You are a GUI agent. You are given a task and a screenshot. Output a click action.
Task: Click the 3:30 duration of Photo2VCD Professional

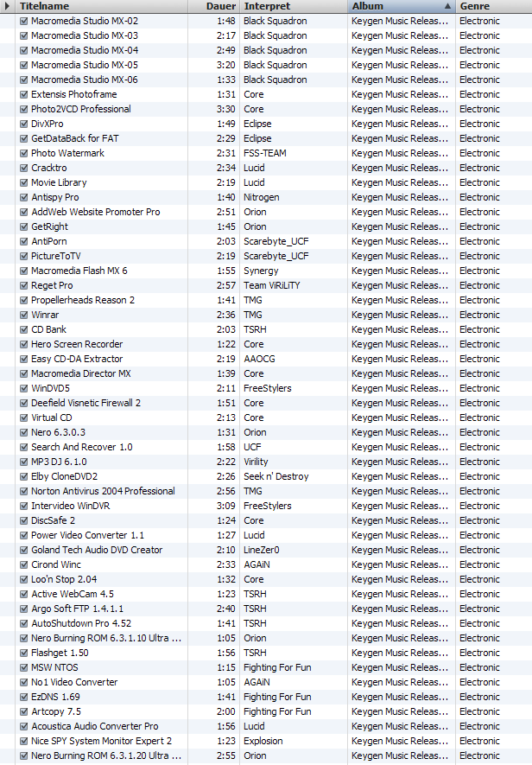(x=226, y=109)
